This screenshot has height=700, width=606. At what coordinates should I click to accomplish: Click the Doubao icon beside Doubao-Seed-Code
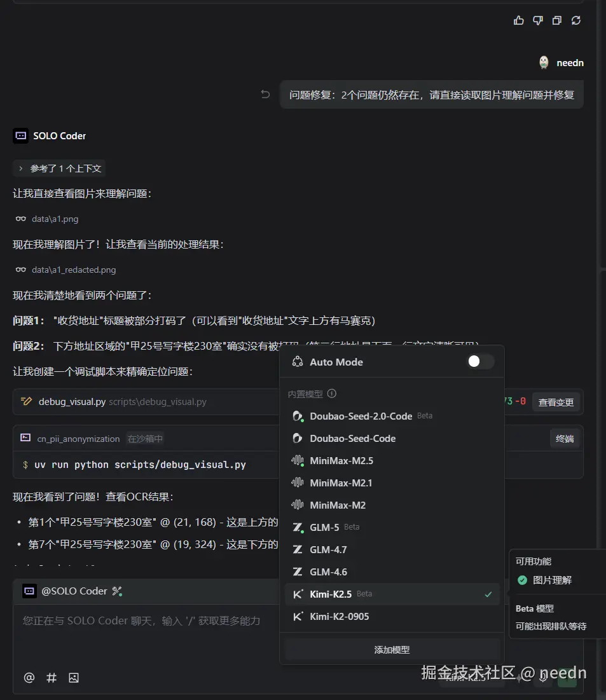tap(298, 439)
